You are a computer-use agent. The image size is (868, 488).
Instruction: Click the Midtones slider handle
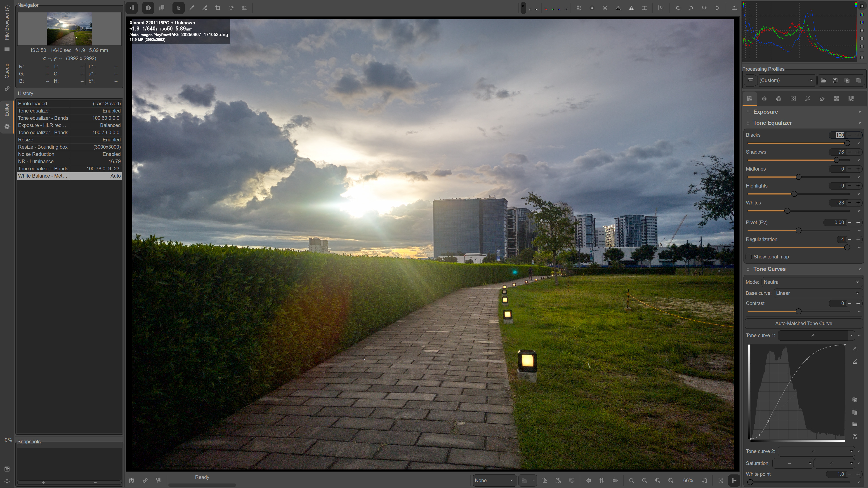pyautogui.click(x=798, y=177)
